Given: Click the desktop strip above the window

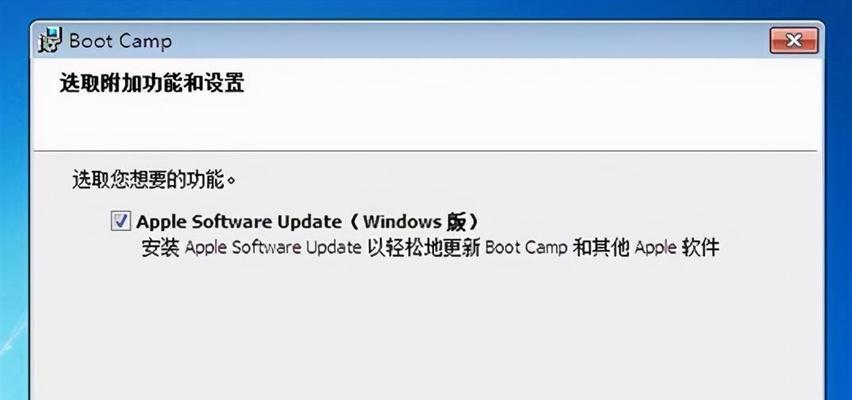Looking at the screenshot, I should (x=426, y=9).
